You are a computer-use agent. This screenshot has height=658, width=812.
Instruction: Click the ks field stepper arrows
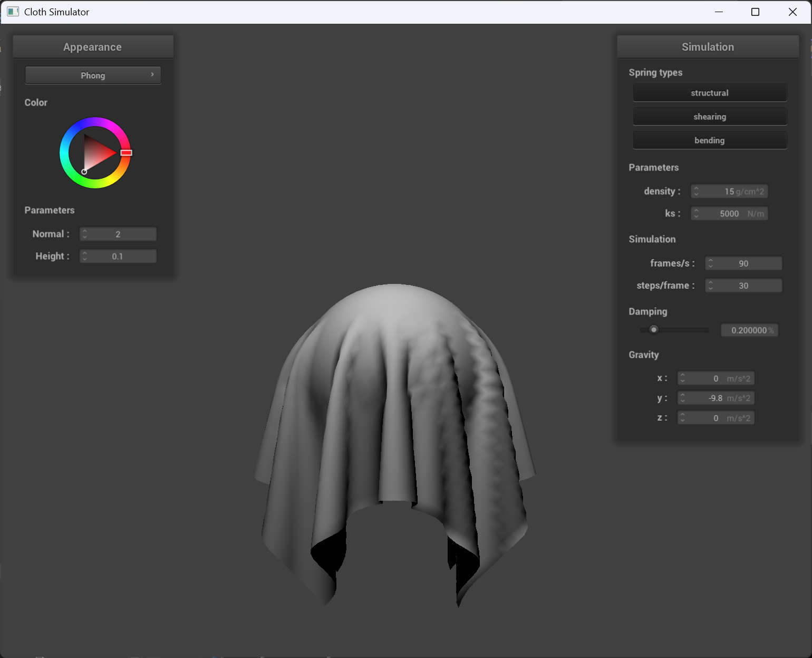(x=696, y=213)
